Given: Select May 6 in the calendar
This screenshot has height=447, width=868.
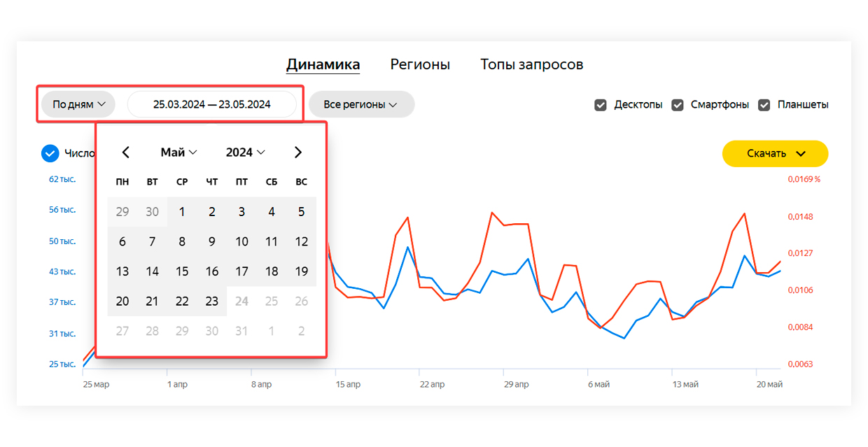Looking at the screenshot, I should (122, 242).
